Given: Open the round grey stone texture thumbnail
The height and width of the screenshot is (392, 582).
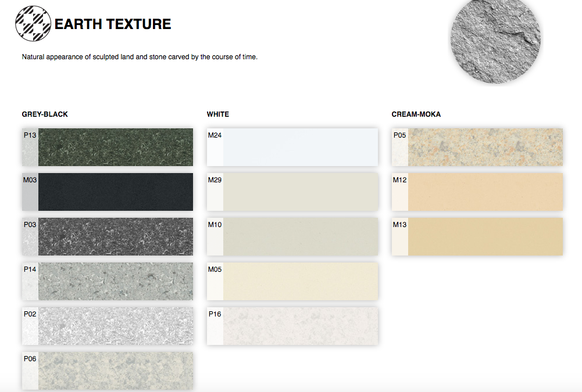Looking at the screenshot, I should point(495,38).
